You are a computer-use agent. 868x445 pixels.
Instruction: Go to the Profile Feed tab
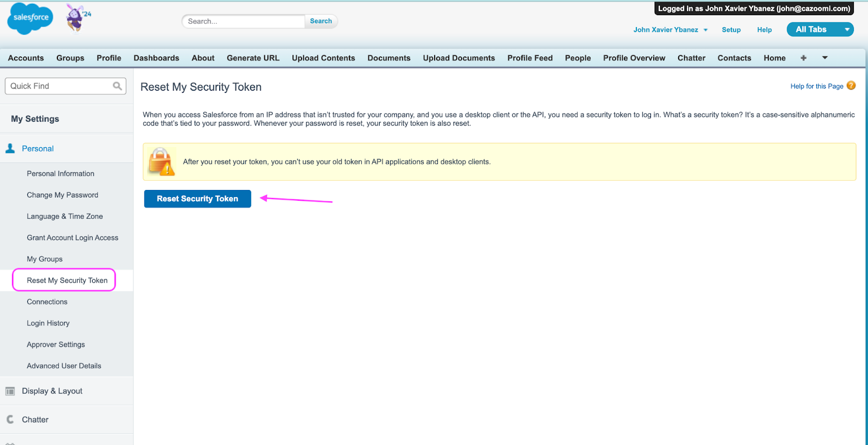pos(530,58)
